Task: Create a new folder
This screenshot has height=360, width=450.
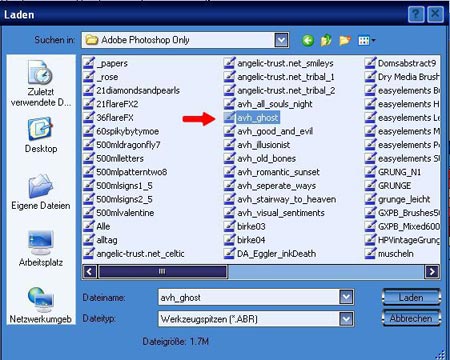Action: (x=345, y=41)
